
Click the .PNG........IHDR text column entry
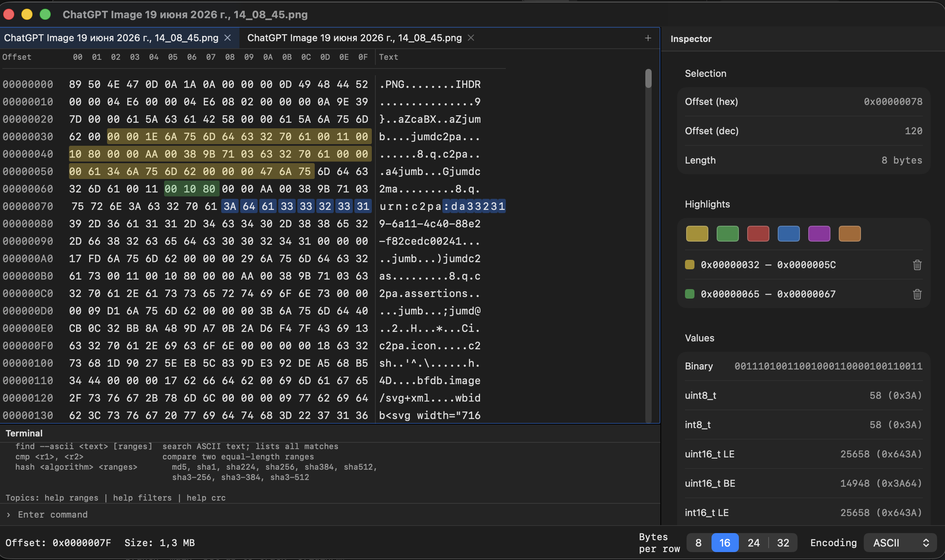click(x=430, y=84)
